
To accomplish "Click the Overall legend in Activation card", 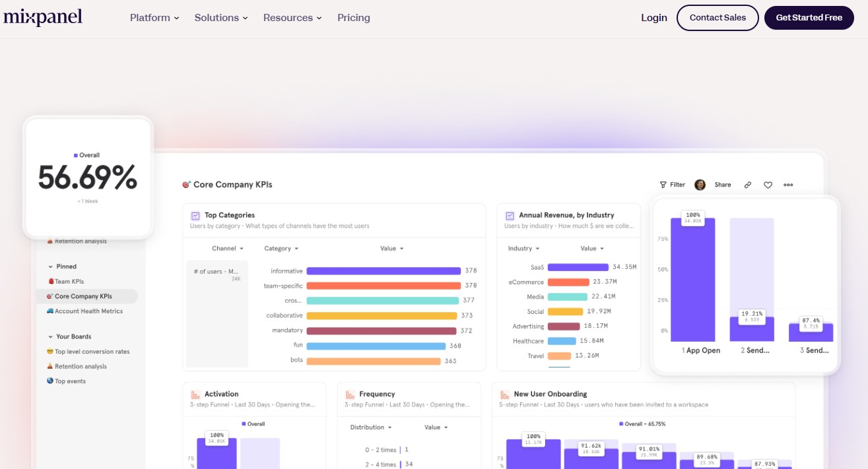I will 253,424.
